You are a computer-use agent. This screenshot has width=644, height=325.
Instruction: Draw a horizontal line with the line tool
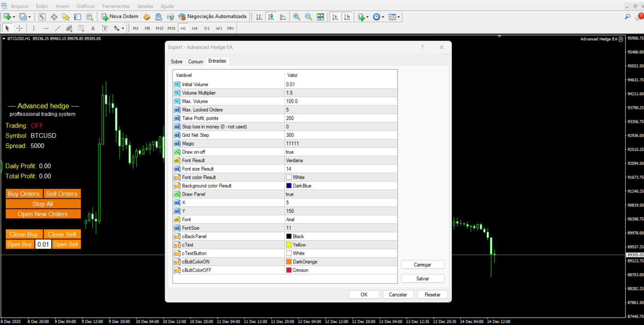(46, 28)
